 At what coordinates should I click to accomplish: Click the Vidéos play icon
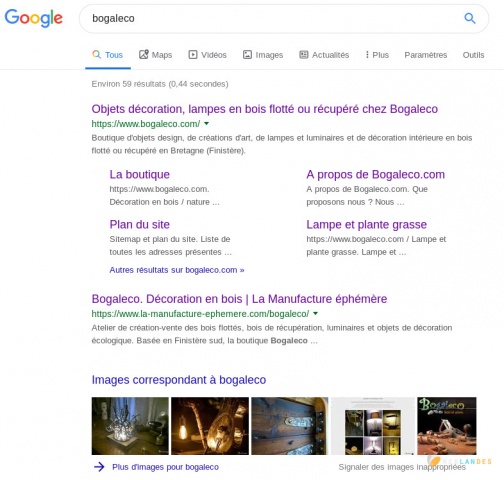coord(193,54)
